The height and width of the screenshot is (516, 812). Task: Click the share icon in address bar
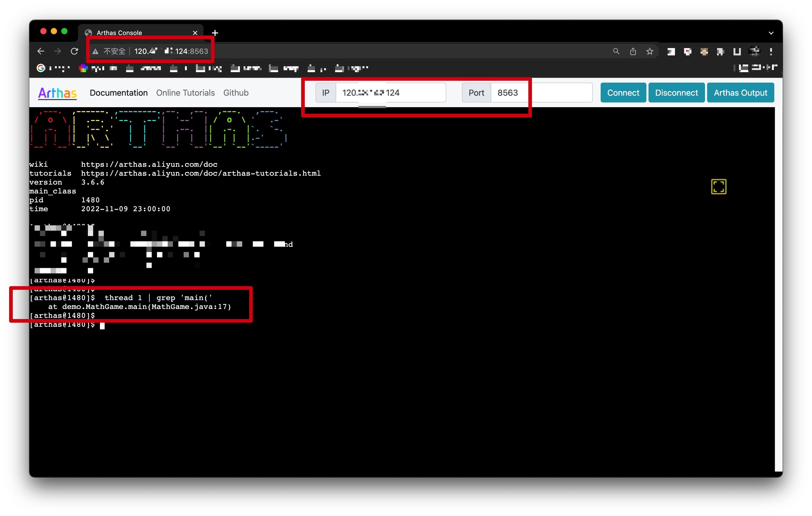pos(633,51)
